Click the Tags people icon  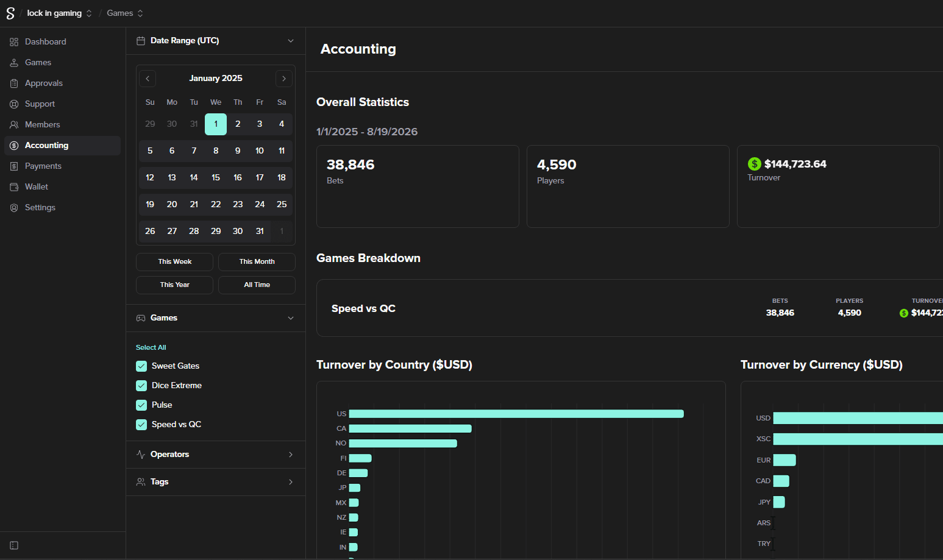click(x=141, y=482)
